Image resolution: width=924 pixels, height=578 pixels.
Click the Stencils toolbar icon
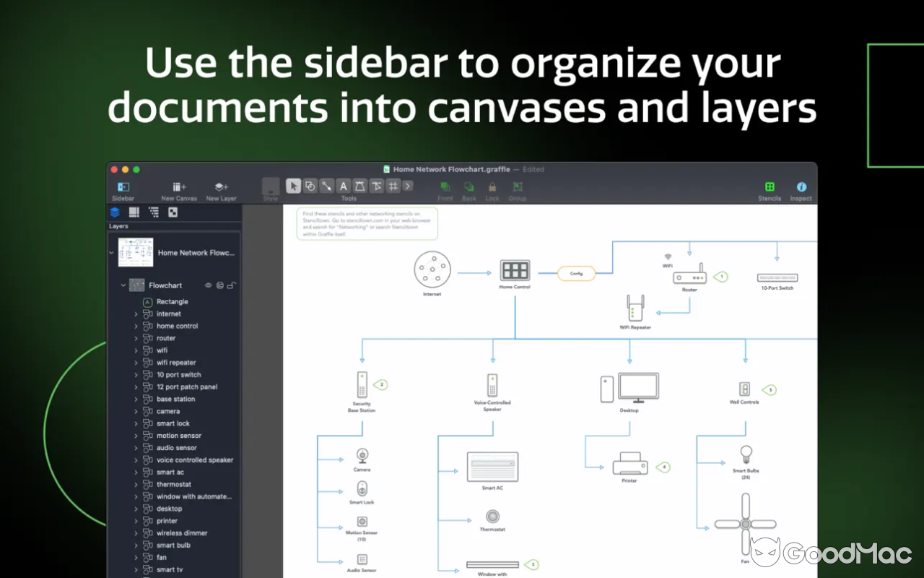click(x=770, y=187)
